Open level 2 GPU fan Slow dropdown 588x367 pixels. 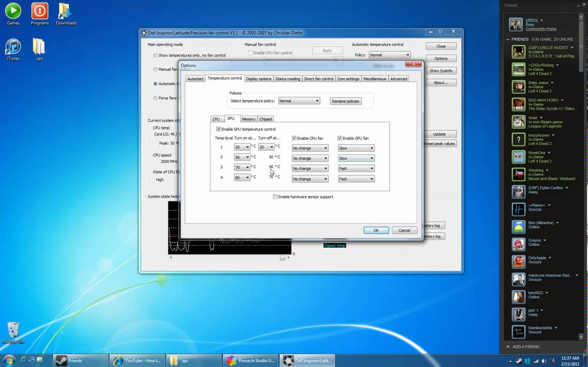pyautogui.click(x=356, y=159)
